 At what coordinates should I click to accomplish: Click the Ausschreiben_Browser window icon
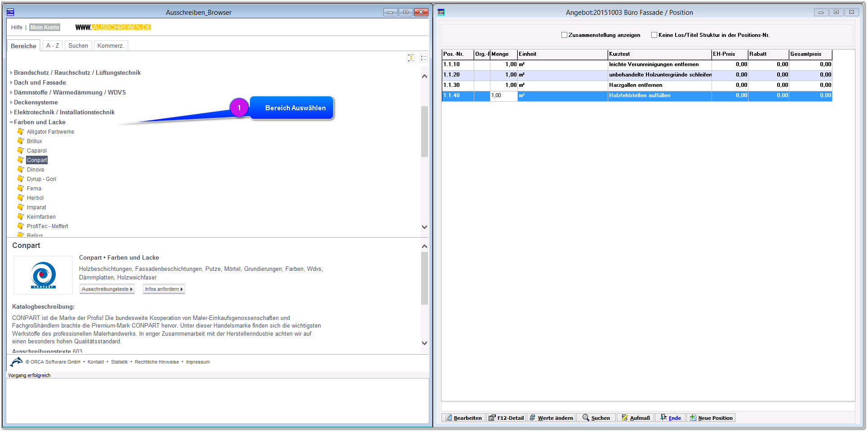(x=10, y=12)
